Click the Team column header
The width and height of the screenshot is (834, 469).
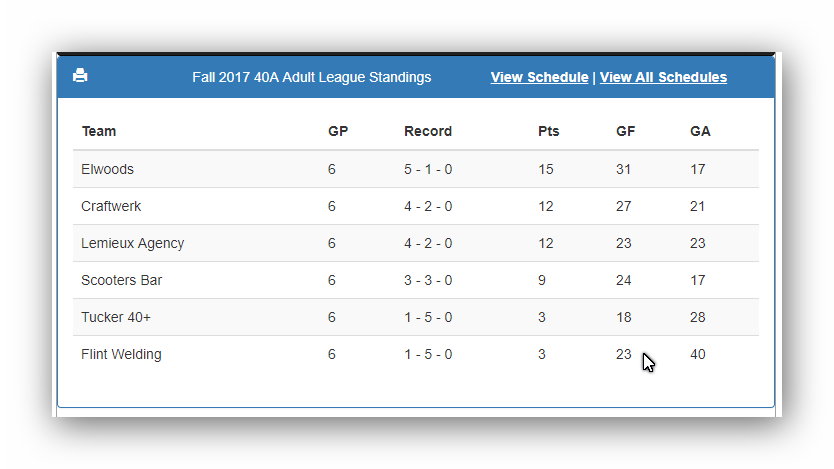point(99,131)
